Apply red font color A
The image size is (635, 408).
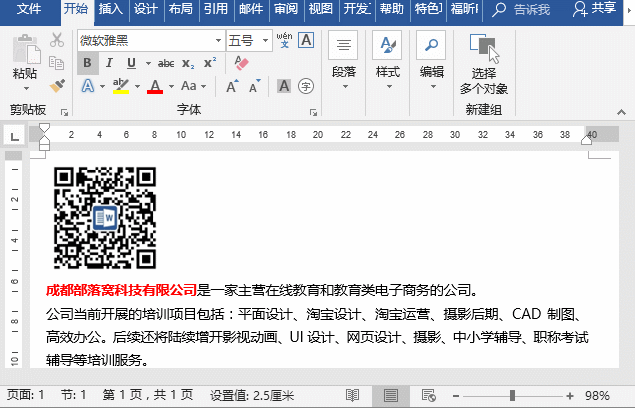(155, 86)
